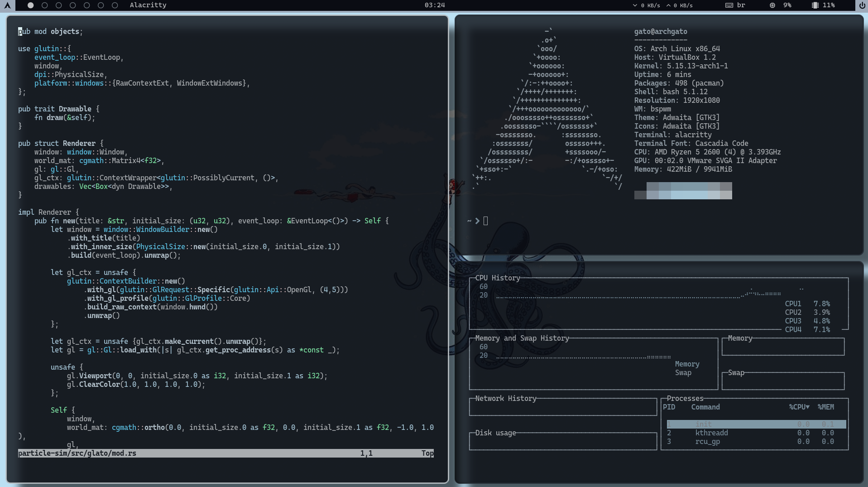Screen dimensions: 868x487
Task: Click the 'Memory: 422MiB / 9941MiB' line
Action: [683, 169]
